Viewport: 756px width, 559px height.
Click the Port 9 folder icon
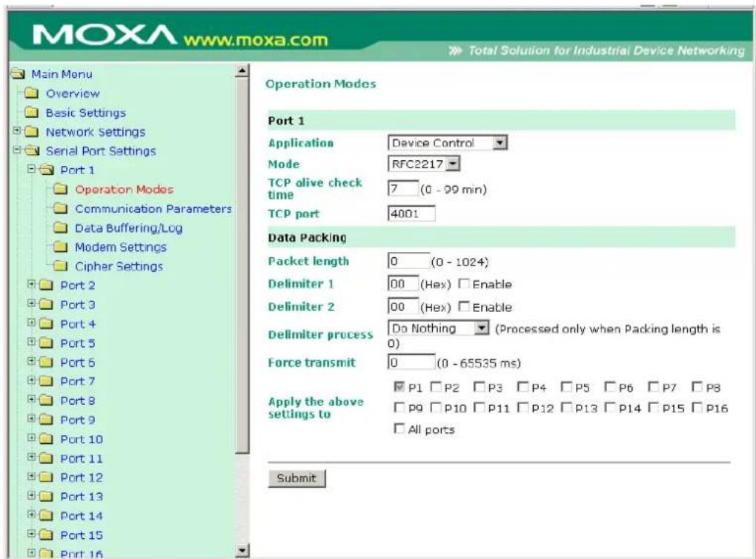[46, 420]
